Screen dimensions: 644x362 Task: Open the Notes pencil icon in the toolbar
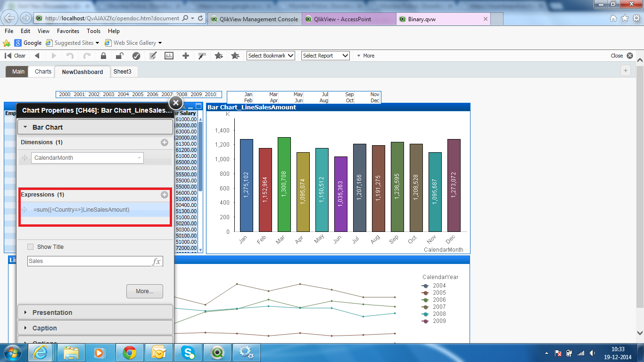click(153, 56)
